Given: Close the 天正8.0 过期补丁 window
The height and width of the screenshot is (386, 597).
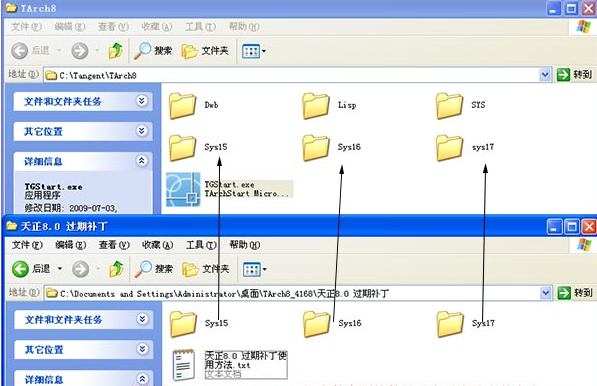Looking at the screenshot, I should pos(589,227).
